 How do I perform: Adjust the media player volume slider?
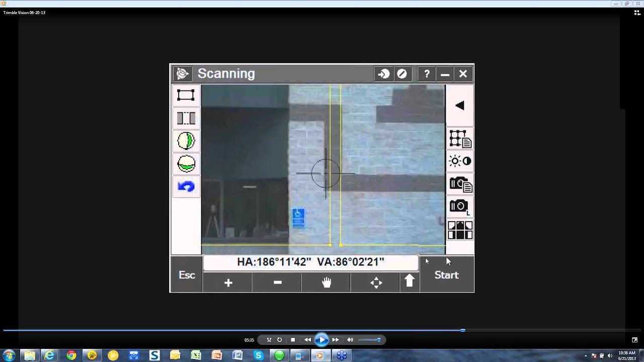(x=369, y=340)
